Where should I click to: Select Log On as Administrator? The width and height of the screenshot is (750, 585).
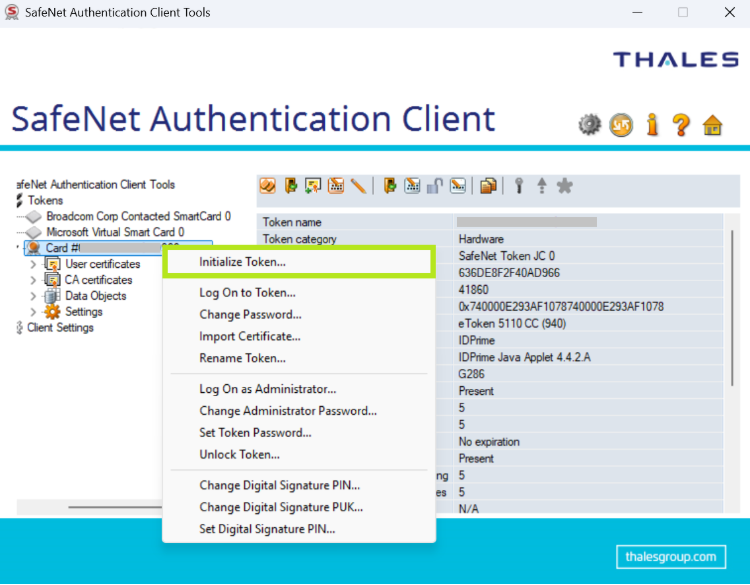point(299,389)
